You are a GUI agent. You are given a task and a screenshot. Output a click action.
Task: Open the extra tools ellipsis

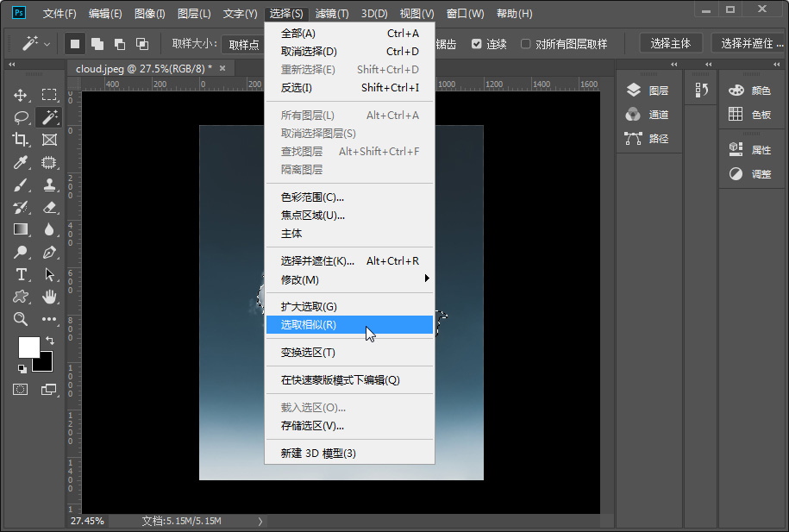coord(49,318)
